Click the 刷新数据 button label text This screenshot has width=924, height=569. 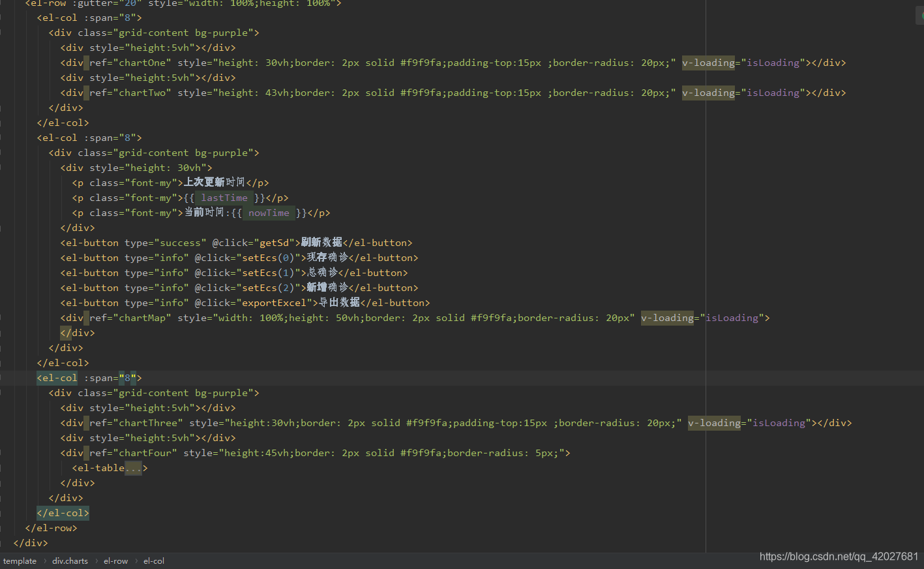coord(321,243)
